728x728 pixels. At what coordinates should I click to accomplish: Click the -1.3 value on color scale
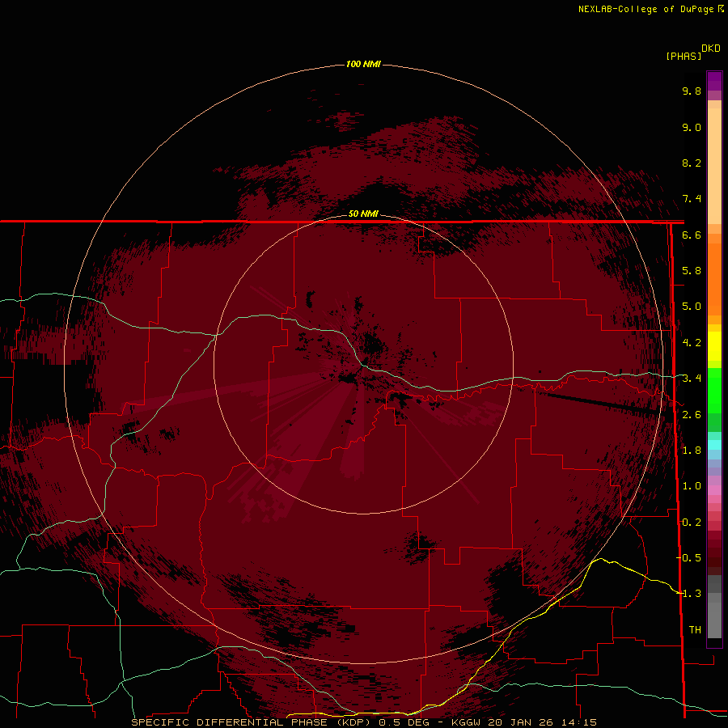[688, 594]
